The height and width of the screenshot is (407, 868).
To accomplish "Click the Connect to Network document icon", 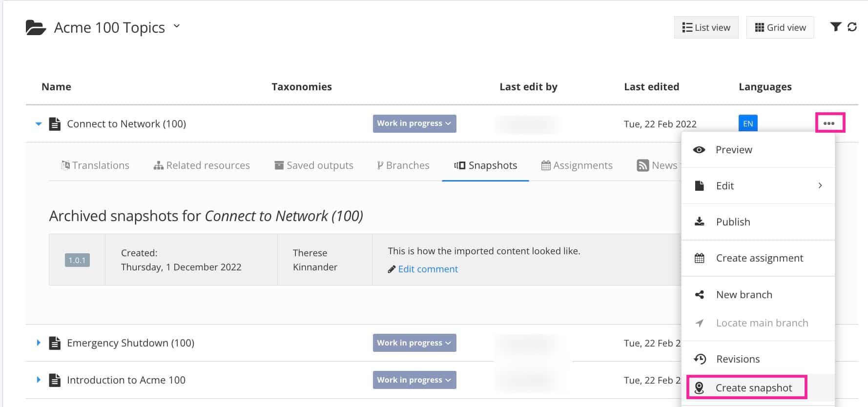I will coord(55,124).
